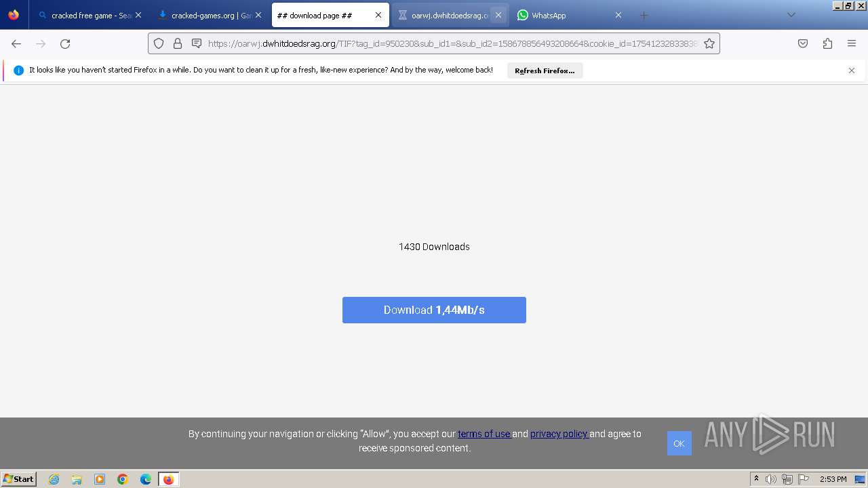Viewport: 868px width, 488px height.
Task: Open Windows Media Player from taskbar
Action: click(100, 479)
